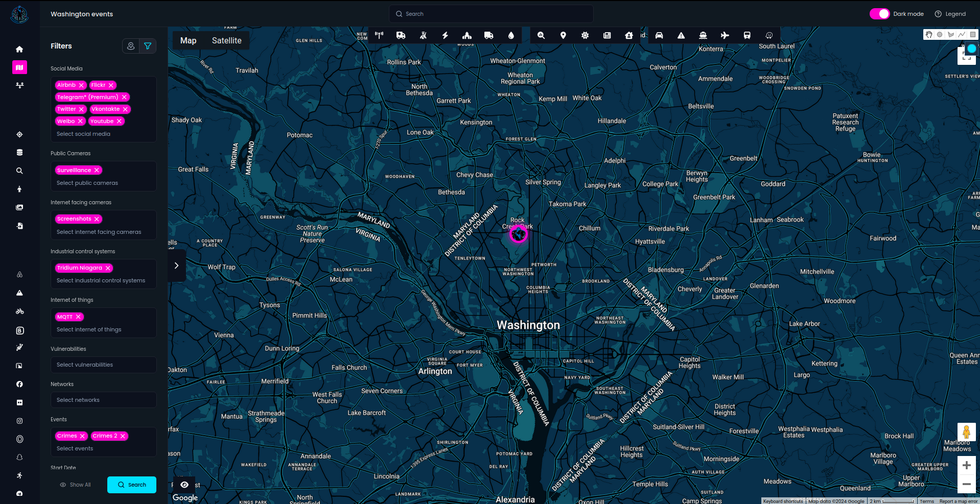Open the Select public cameras dropdown

[104, 183]
